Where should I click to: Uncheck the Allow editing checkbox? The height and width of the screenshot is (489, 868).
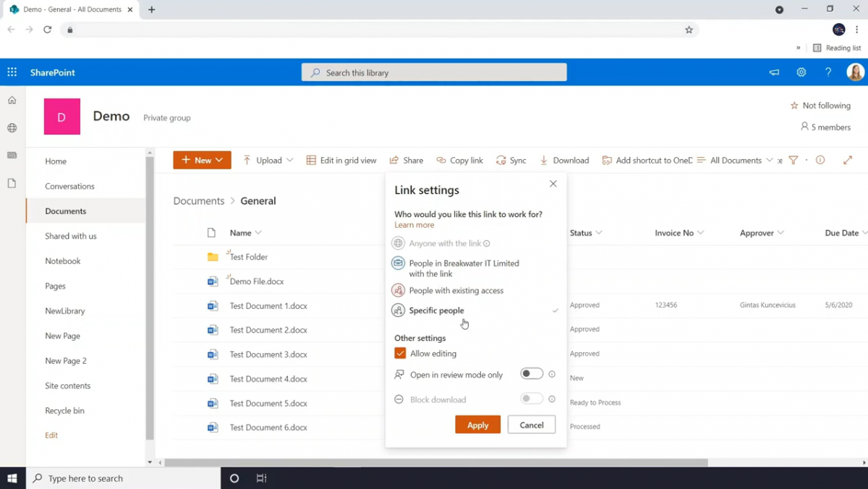pos(400,353)
